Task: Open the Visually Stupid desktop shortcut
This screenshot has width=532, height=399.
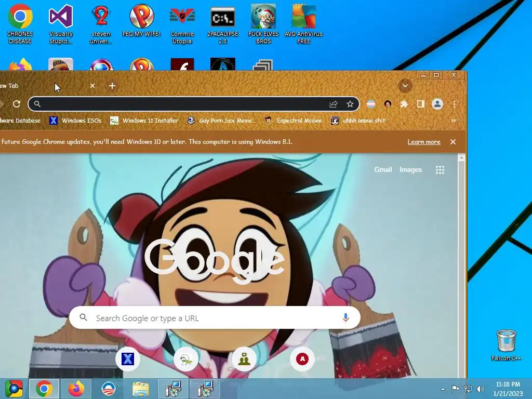Action: pos(61,24)
